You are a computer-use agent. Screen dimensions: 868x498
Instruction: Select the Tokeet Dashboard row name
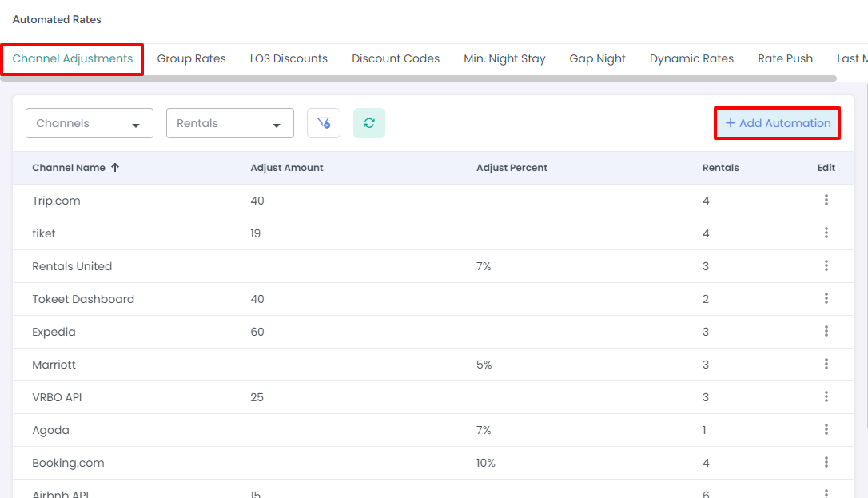click(x=83, y=299)
